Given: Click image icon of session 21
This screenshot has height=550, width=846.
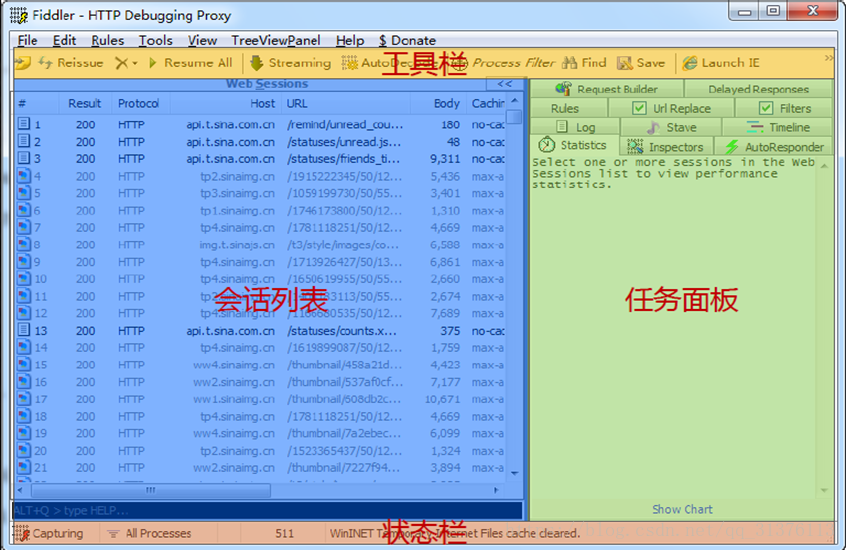Looking at the screenshot, I should (23, 467).
